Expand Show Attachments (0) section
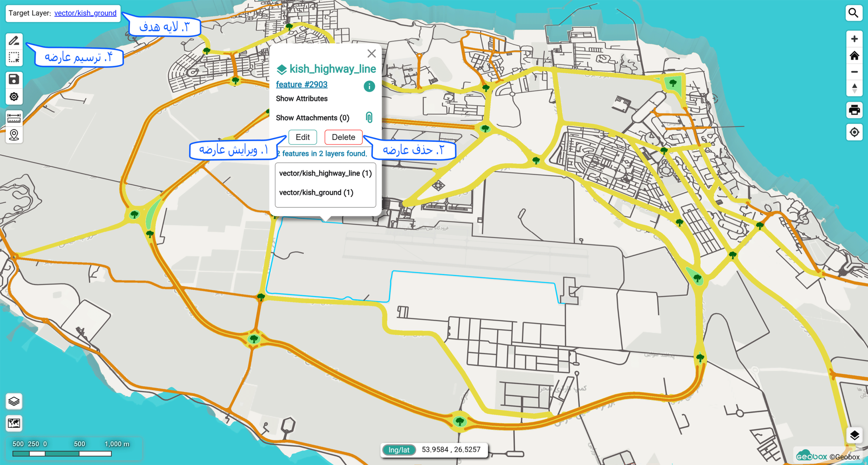Image resolution: width=868 pixels, height=465 pixels. pos(312,118)
